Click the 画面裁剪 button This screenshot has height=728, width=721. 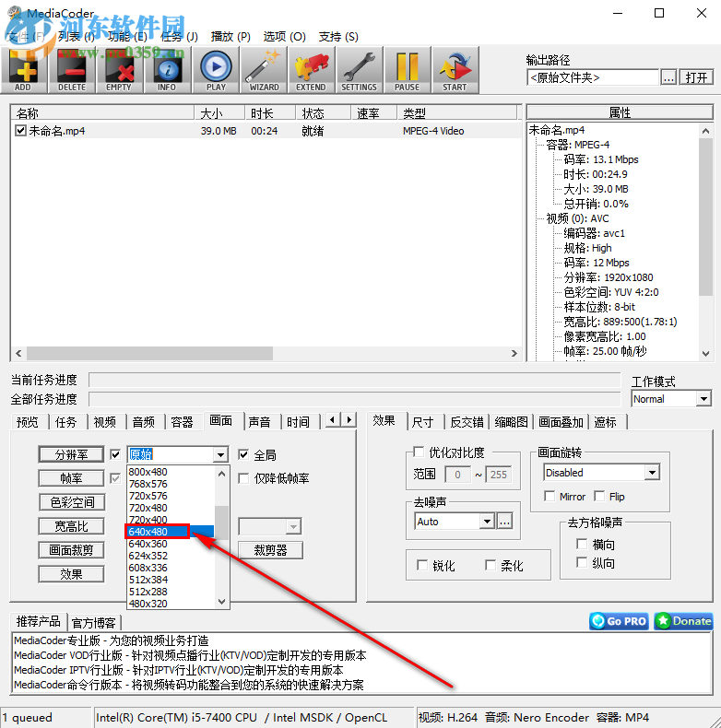[x=71, y=550]
